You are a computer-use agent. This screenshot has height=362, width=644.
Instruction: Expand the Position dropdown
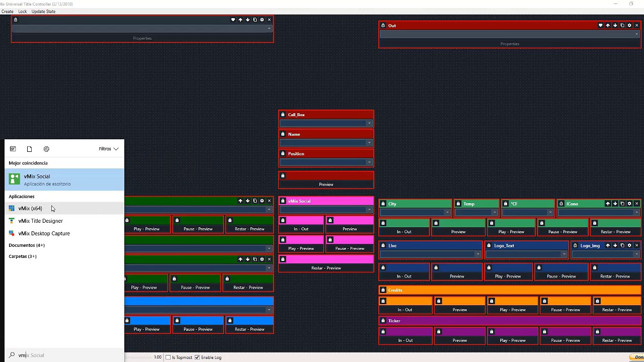(326, 162)
